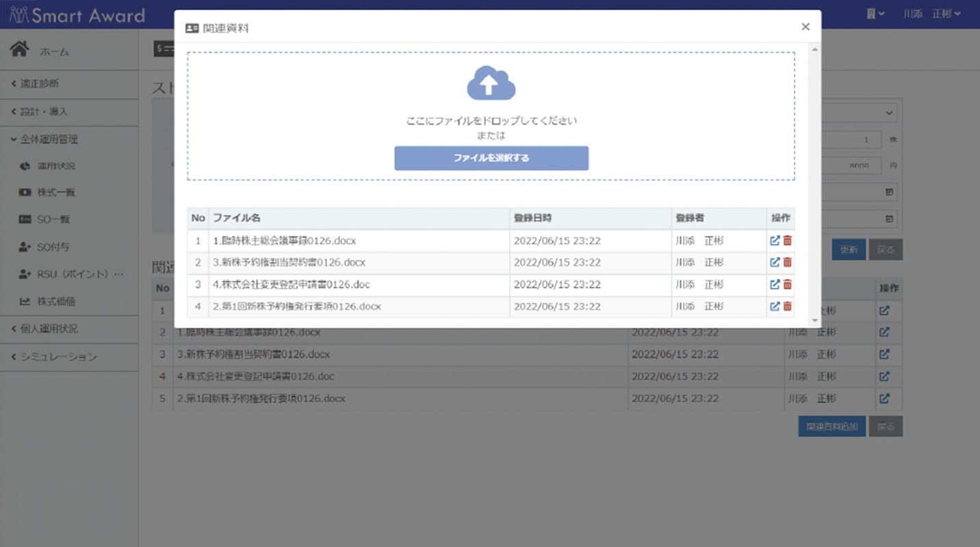Select 4.株式会社変更登記申請書0126.doc file name in dialog
The width and height of the screenshot is (980, 547).
292,284
